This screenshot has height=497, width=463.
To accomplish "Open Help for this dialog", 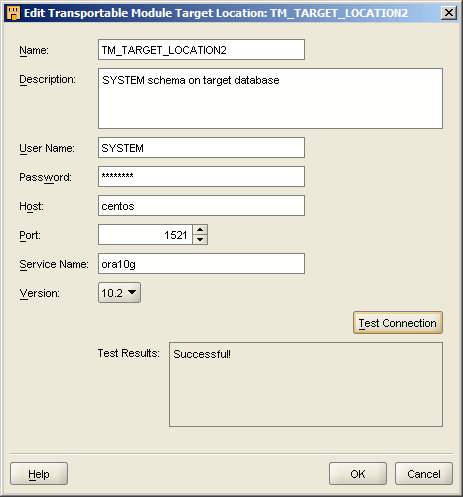I will (x=39, y=474).
